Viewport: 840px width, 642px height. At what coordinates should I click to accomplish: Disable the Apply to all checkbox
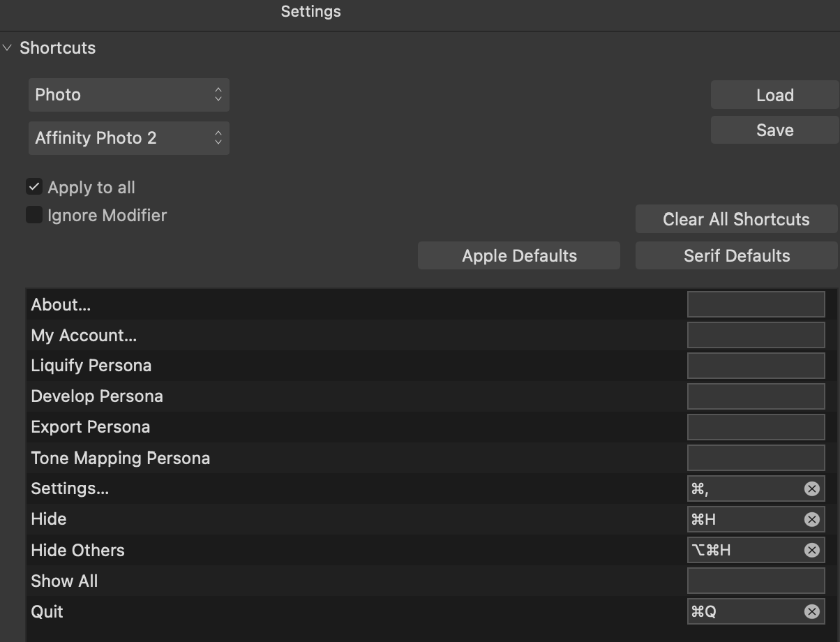pyautogui.click(x=33, y=186)
